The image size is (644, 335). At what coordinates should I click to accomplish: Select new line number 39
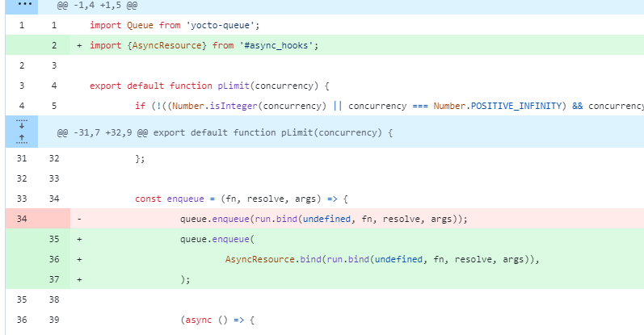53,320
